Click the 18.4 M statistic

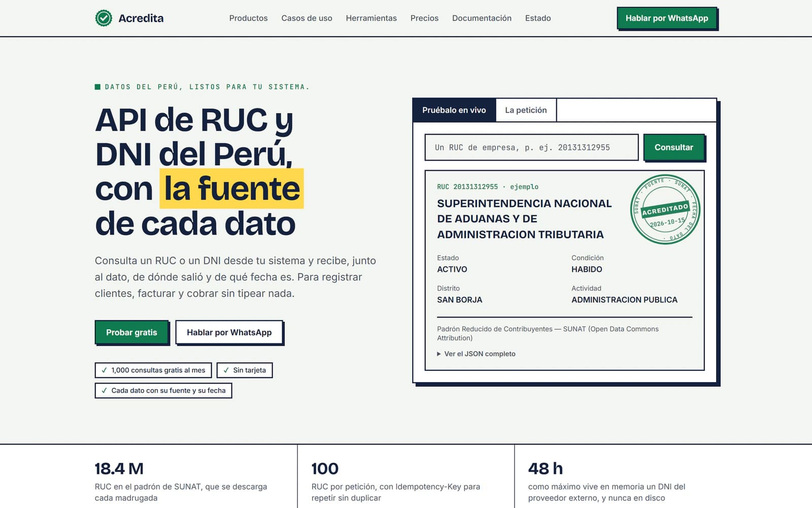click(x=119, y=468)
